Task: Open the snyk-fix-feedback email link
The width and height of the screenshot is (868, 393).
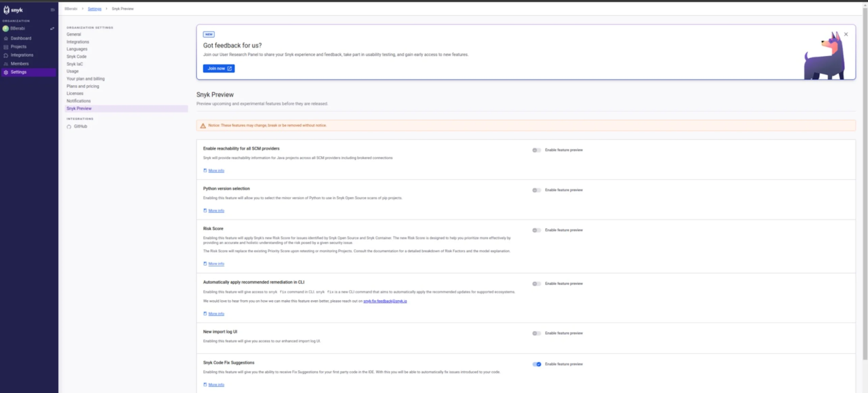Action: pos(385,301)
